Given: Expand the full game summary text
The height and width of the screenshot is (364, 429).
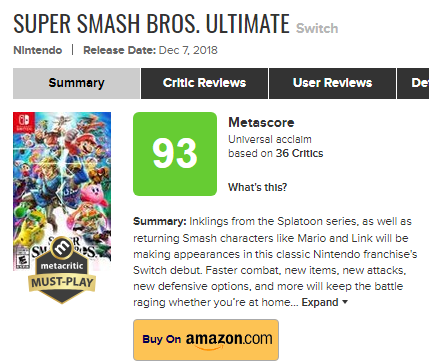Looking at the screenshot, I should point(320,302).
